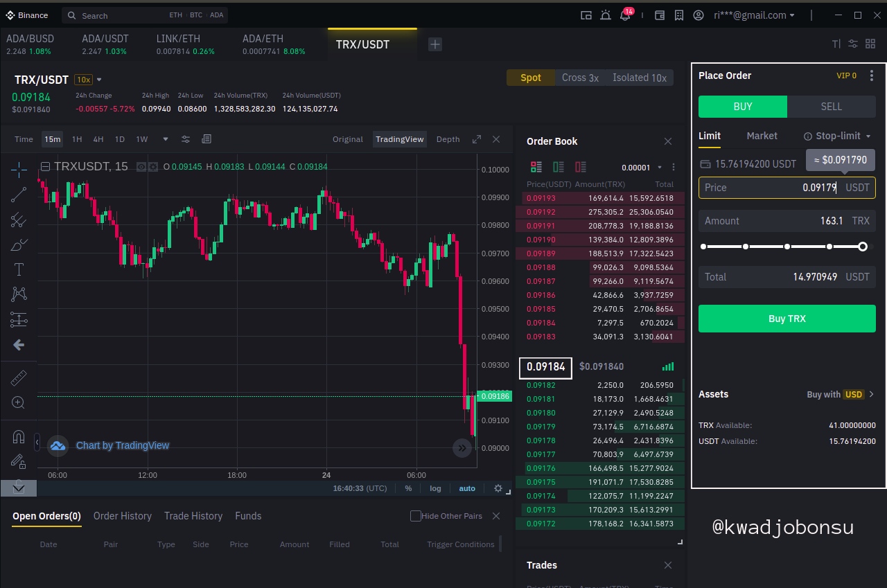Viewport: 887px width, 588px height.
Task: Open chart settings gear at bottom right
Action: click(498, 488)
